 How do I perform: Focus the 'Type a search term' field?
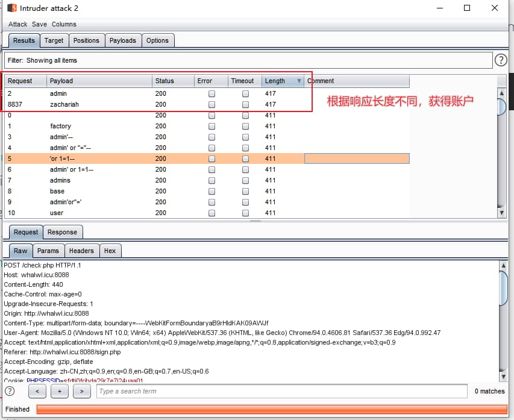(x=281, y=391)
